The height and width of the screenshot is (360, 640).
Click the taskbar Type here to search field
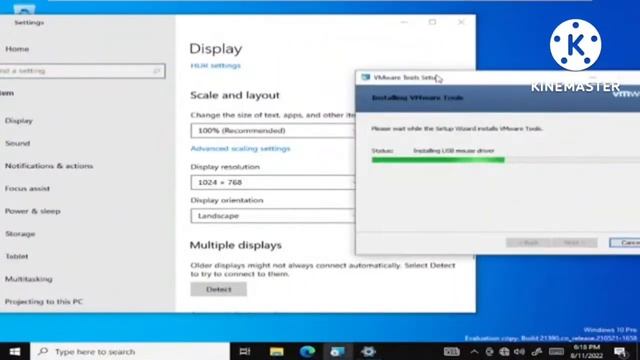[130, 351]
